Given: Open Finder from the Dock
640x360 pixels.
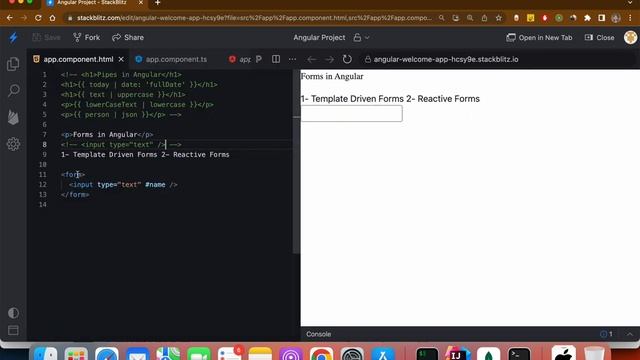Looking at the screenshot, I should click(45, 354).
